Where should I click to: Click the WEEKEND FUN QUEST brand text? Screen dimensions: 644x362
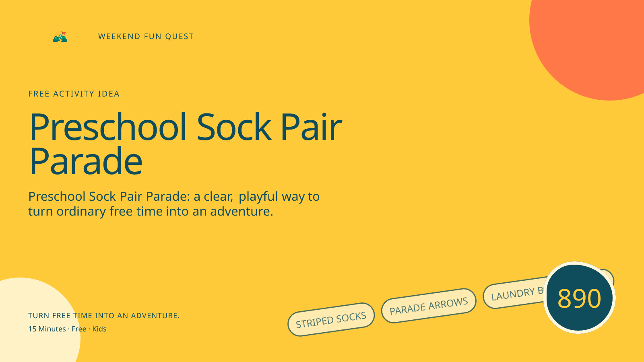(x=146, y=37)
